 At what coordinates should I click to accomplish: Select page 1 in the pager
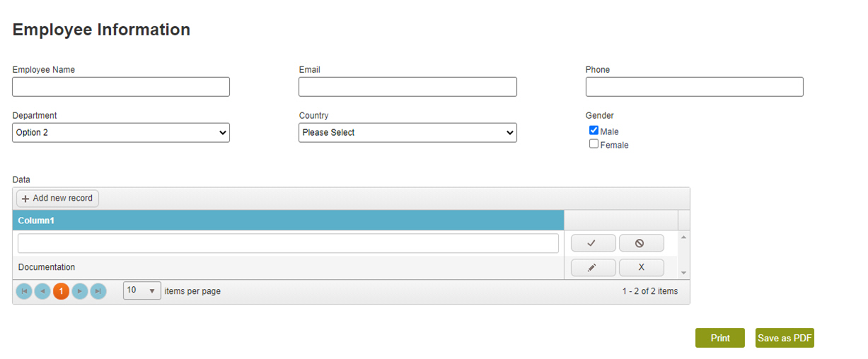tap(61, 291)
